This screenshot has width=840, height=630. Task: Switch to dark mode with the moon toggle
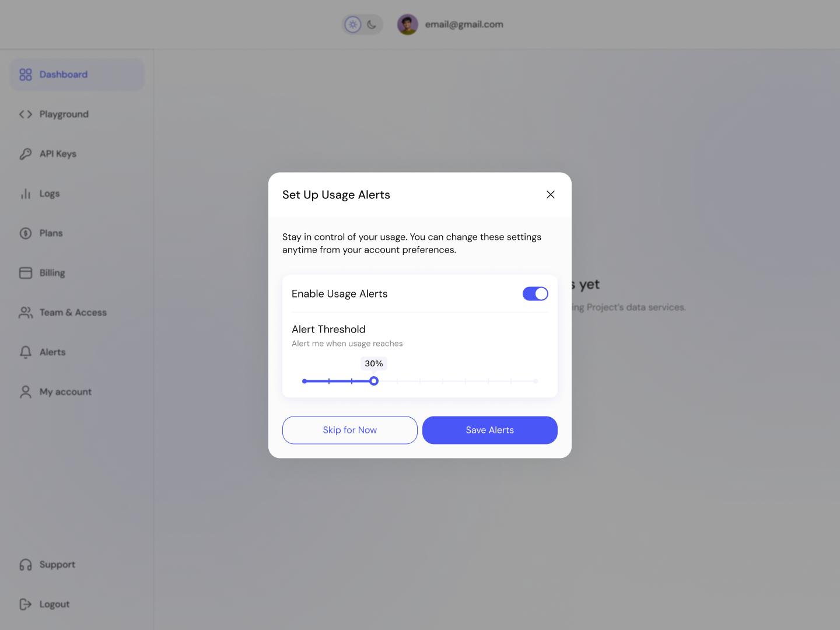tap(372, 24)
